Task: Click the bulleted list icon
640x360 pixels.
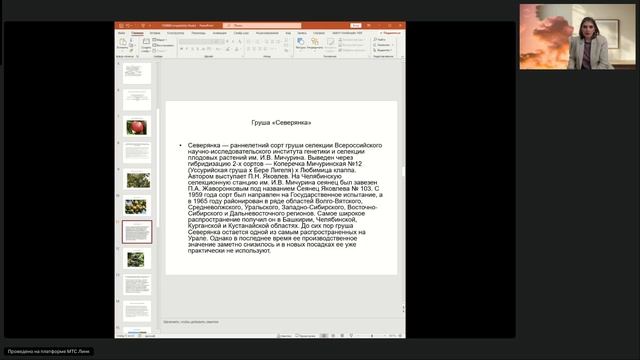Action: [249, 42]
